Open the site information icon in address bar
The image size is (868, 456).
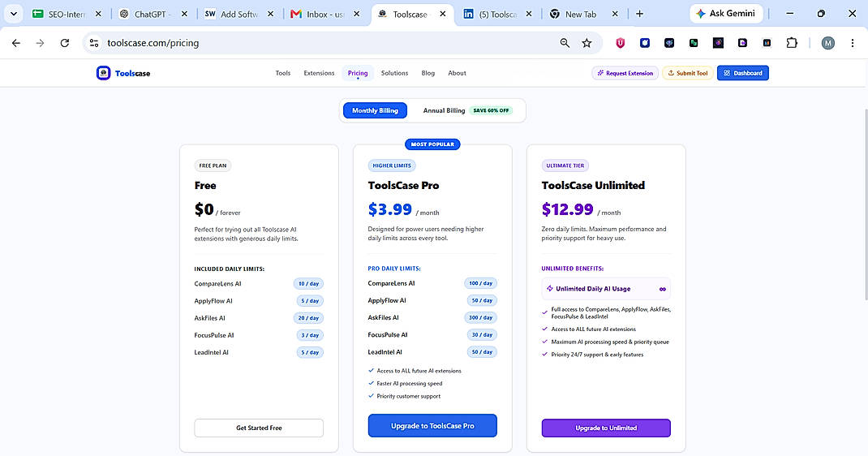pyautogui.click(x=94, y=43)
